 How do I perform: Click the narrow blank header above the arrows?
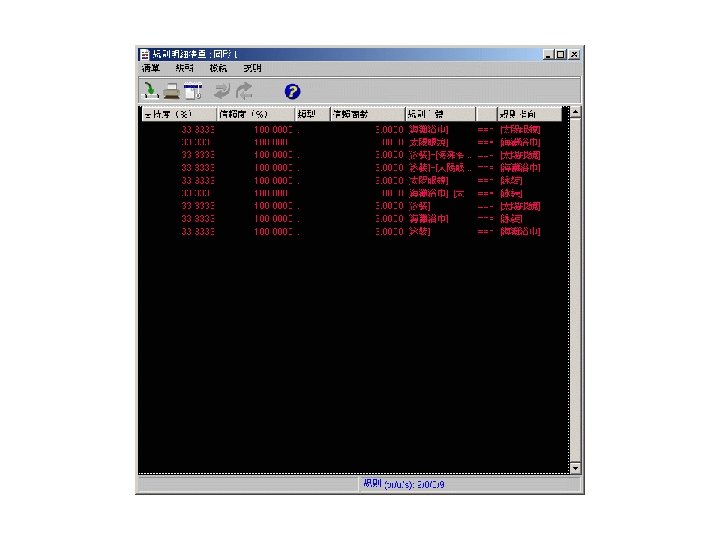487,114
